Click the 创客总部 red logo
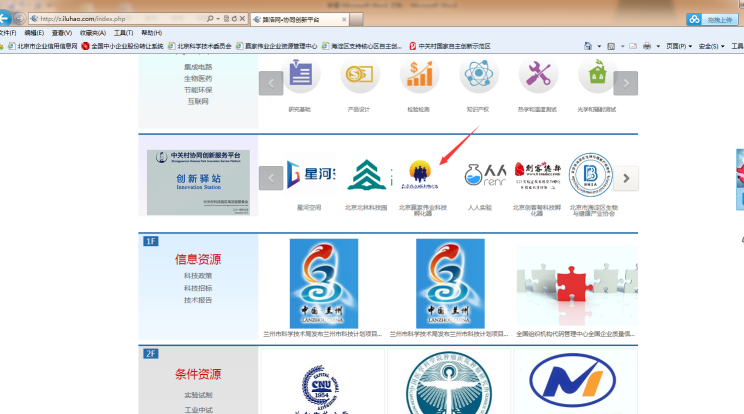The height and width of the screenshot is (414, 744). coord(538,175)
